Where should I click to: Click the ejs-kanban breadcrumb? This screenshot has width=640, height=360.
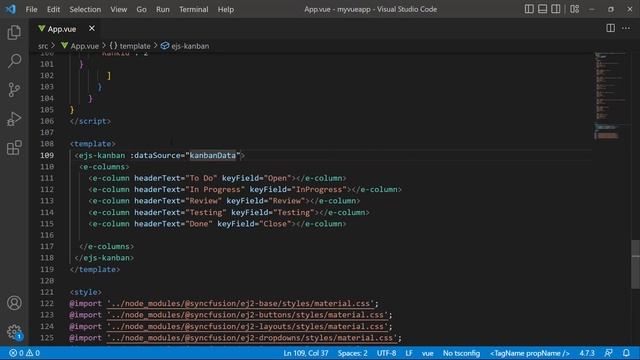tap(185, 46)
